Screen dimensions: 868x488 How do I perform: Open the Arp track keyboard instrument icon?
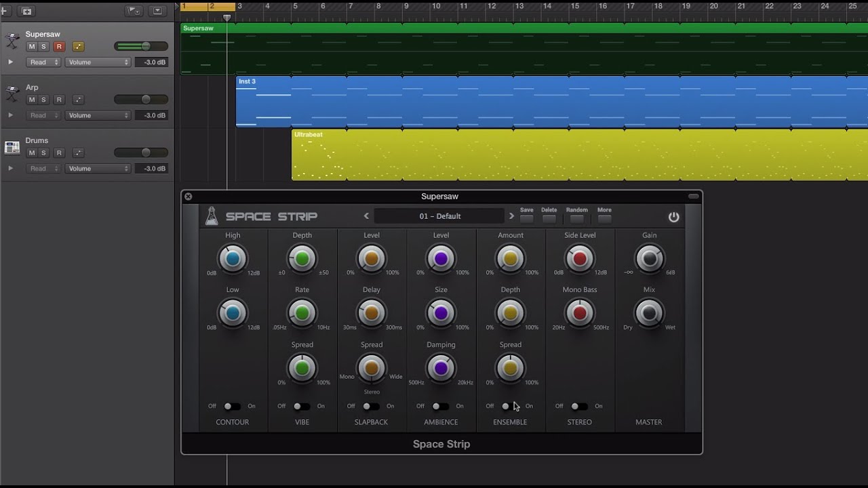12,94
